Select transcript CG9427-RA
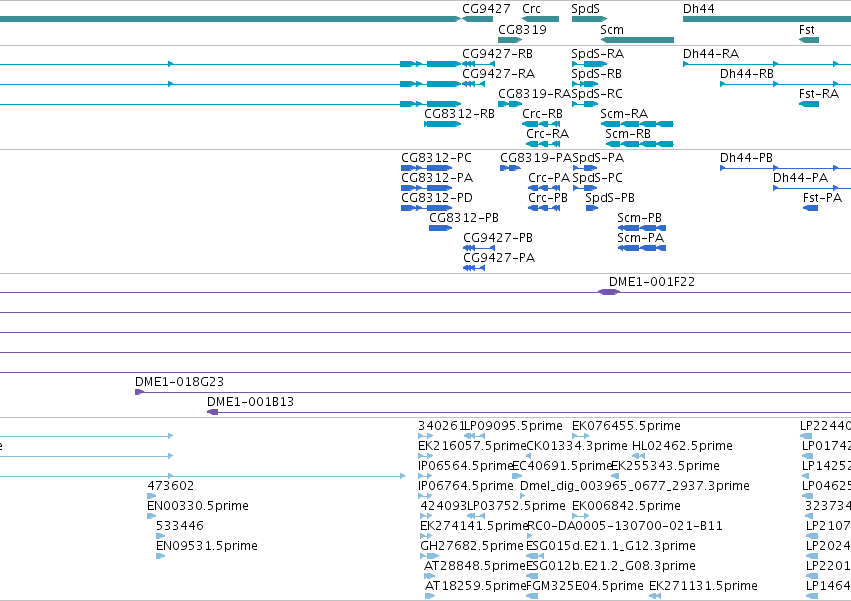The height and width of the screenshot is (601, 851). [x=498, y=74]
